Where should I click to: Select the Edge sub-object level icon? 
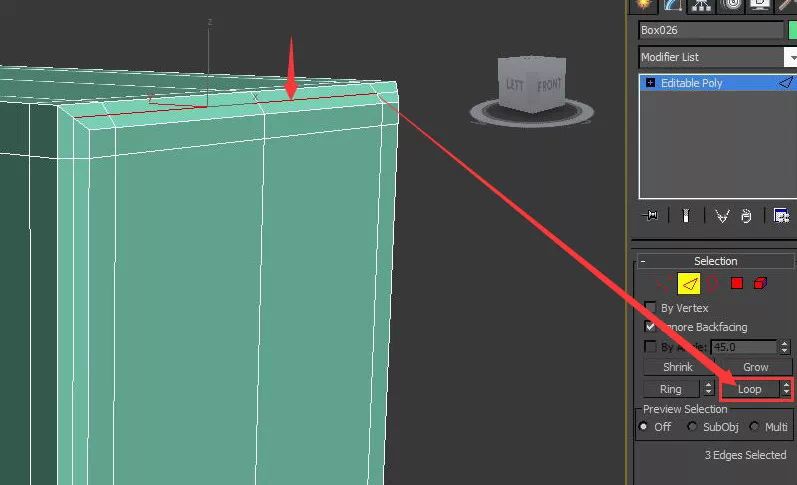689,284
